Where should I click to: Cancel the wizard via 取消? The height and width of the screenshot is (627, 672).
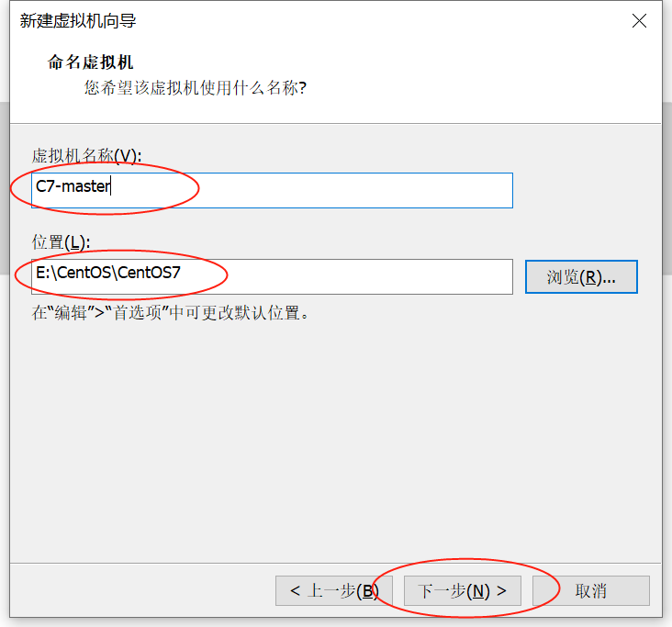pyautogui.click(x=591, y=590)
